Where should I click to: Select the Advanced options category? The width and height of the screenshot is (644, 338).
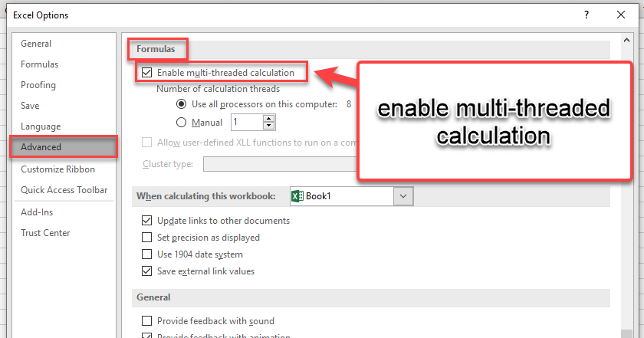click(x=64, y=147)
